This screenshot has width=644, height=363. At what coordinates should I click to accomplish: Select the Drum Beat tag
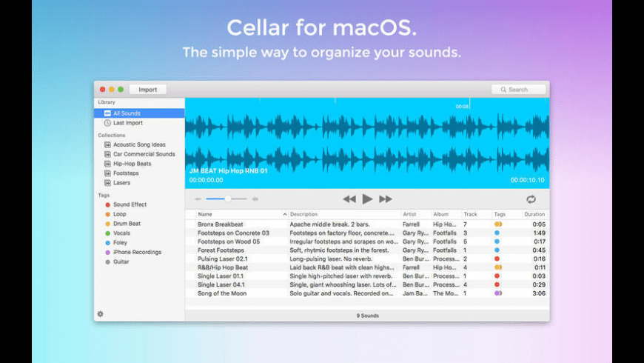[127, 224]
